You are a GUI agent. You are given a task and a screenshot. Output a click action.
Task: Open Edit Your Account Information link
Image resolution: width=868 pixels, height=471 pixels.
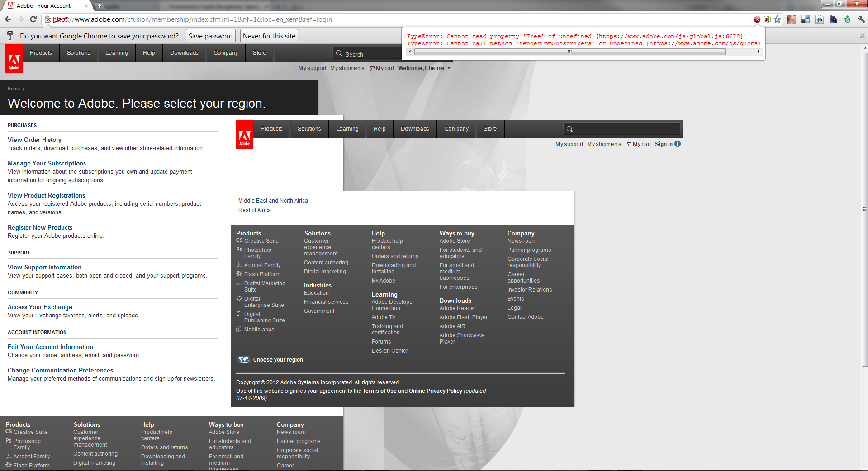coord(50,347)
